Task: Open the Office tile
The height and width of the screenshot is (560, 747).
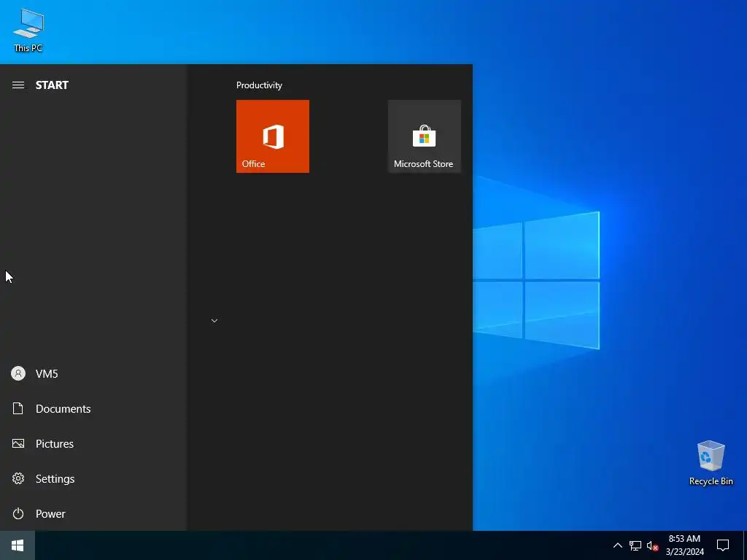Action: (x=273, y=136)
